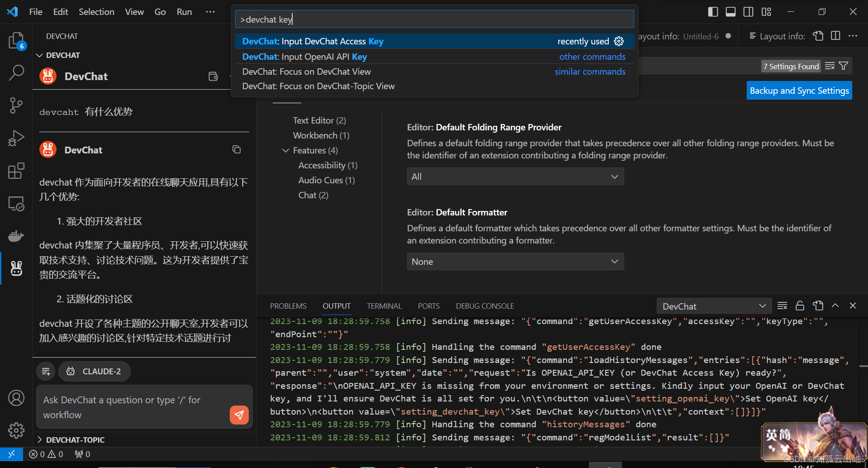Toggle the Output scroll lock icon
868x468 pixels.
800,306
